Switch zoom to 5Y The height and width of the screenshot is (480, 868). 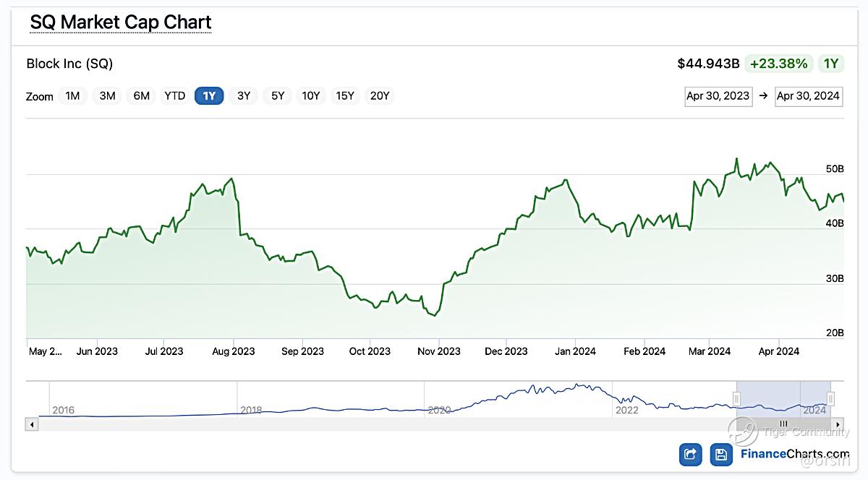278,95
